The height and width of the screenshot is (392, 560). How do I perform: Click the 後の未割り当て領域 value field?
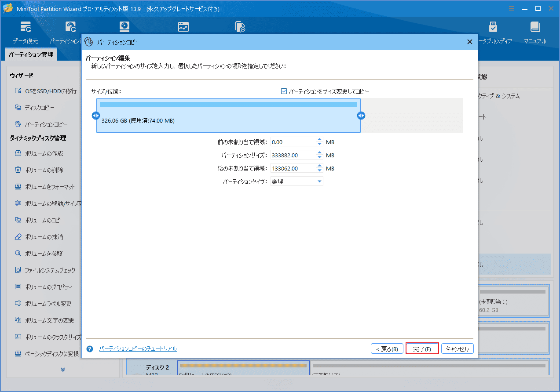coord(293,168)
